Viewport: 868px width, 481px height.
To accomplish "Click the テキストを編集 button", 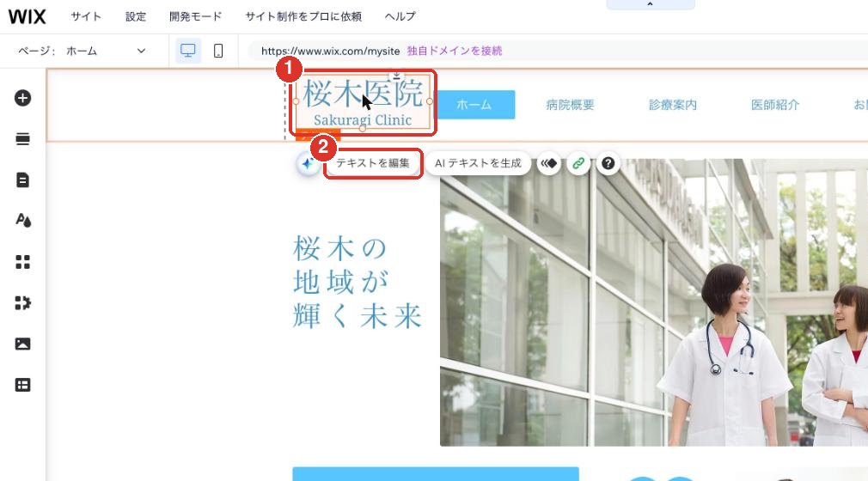I will point(373,163).
